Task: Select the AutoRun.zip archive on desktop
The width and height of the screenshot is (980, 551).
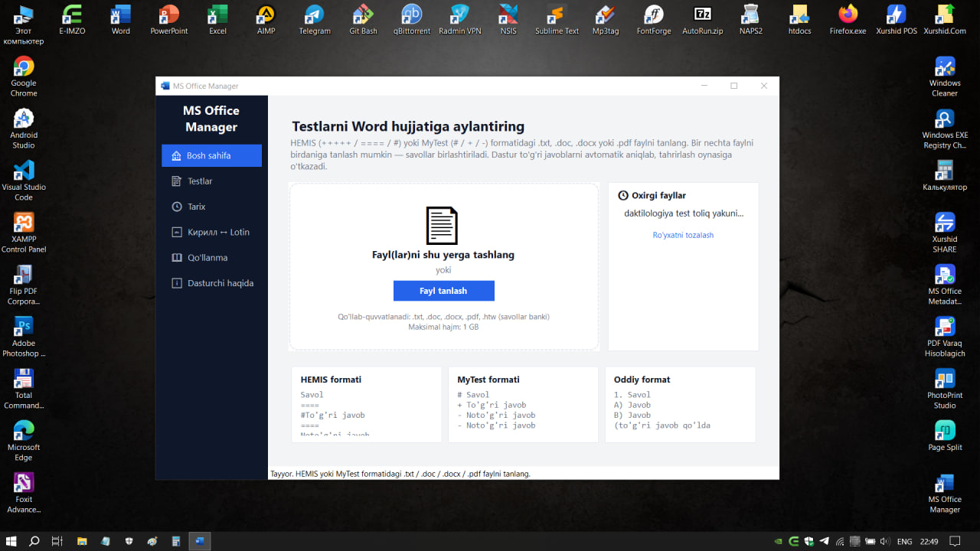Action: coord(702,21)
